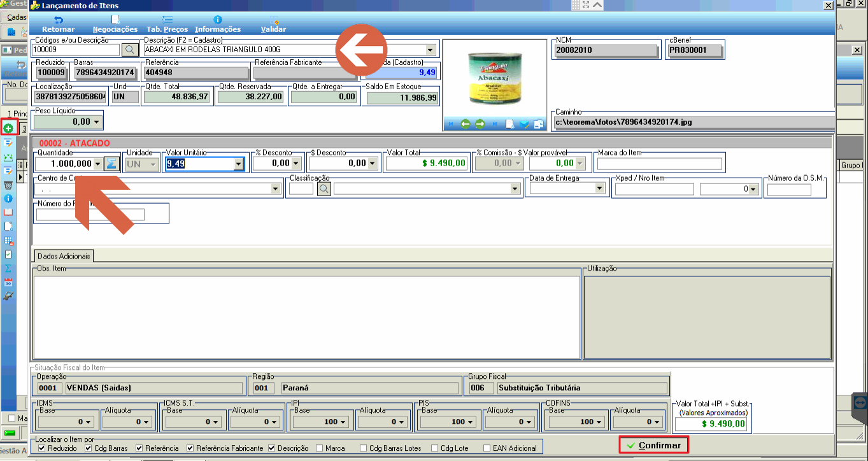Enable the Marca search checkbox
The height and width of the screenshot is (461, 868).
pos(320,448)
